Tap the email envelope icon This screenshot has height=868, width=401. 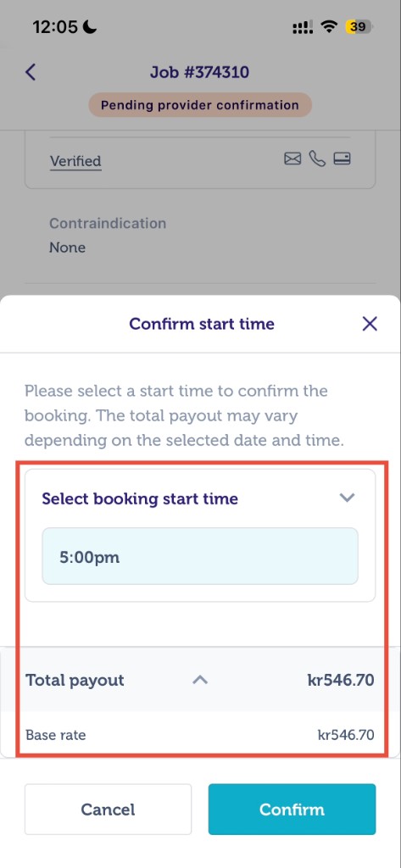[292, 159]
